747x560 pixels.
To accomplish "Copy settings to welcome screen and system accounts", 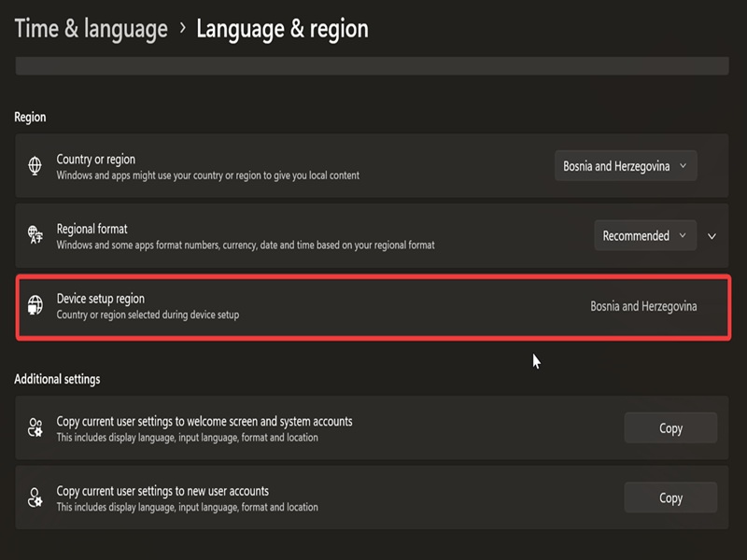I will pyautogui.click(x=670, y=428).
